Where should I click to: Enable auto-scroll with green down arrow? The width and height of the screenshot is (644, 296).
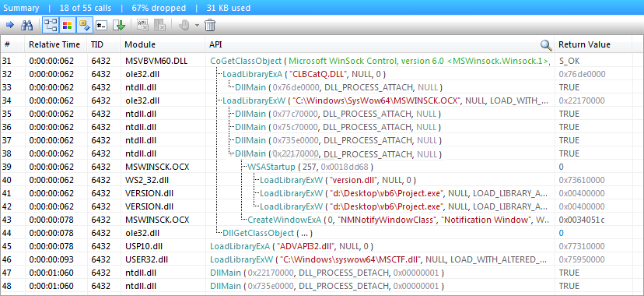119,26
